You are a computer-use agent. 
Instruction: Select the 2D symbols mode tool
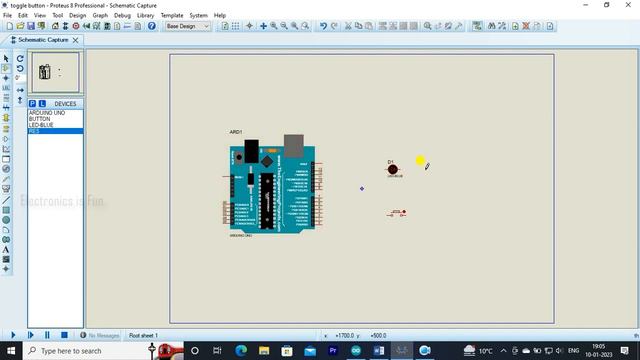tap(6, 259)
